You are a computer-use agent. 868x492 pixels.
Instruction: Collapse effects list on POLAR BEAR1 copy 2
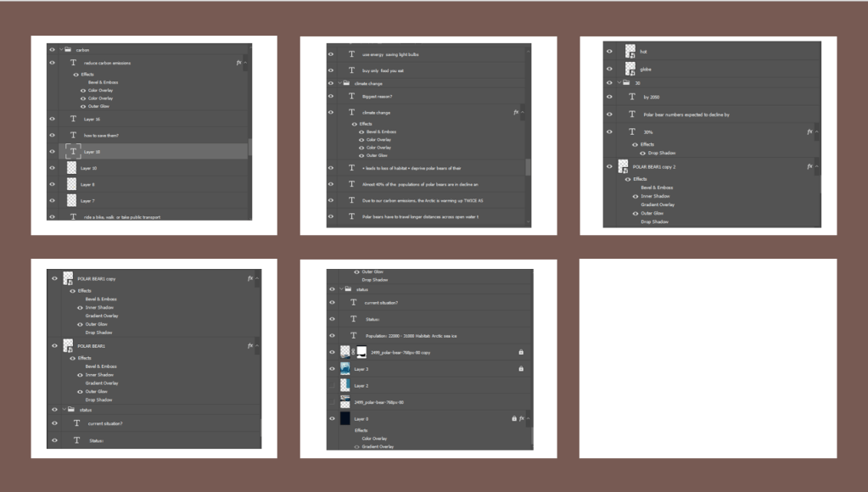[x=817, y=166]
